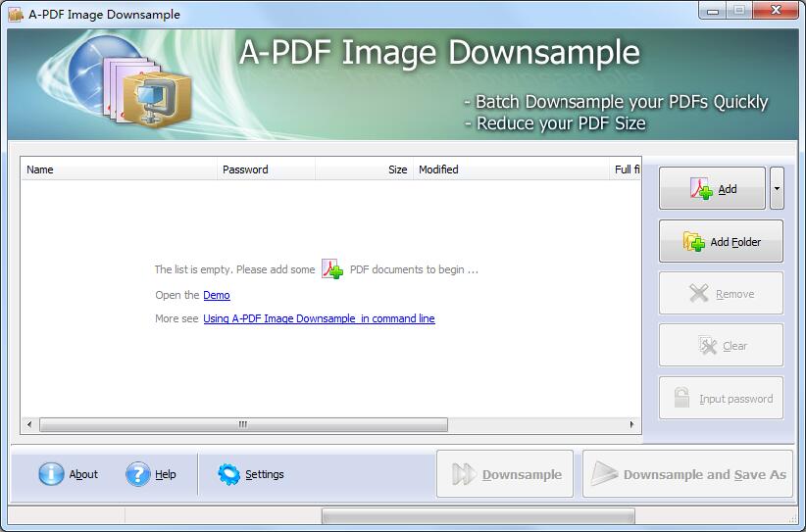
Task: Click the Downsample button
Action: [x=505, y=474]
